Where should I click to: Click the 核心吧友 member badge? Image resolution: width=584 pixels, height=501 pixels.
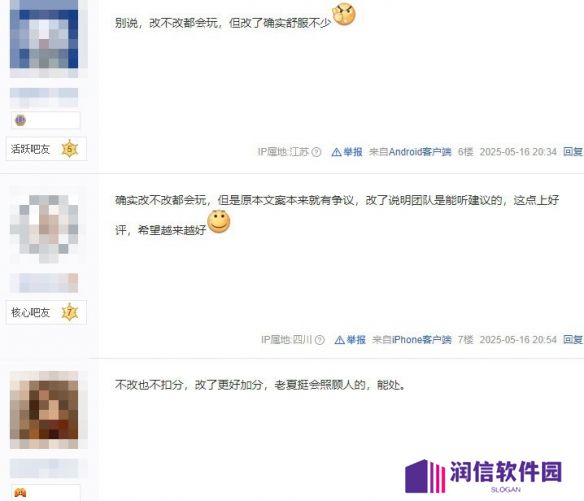[46, 312]
